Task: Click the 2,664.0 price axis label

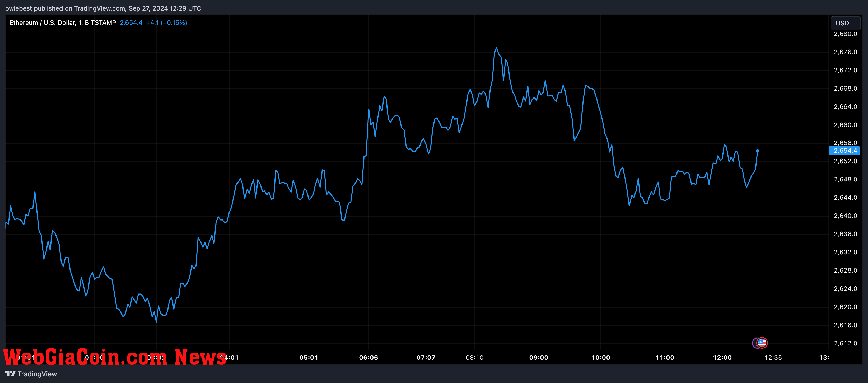Action: click(845, 106)
